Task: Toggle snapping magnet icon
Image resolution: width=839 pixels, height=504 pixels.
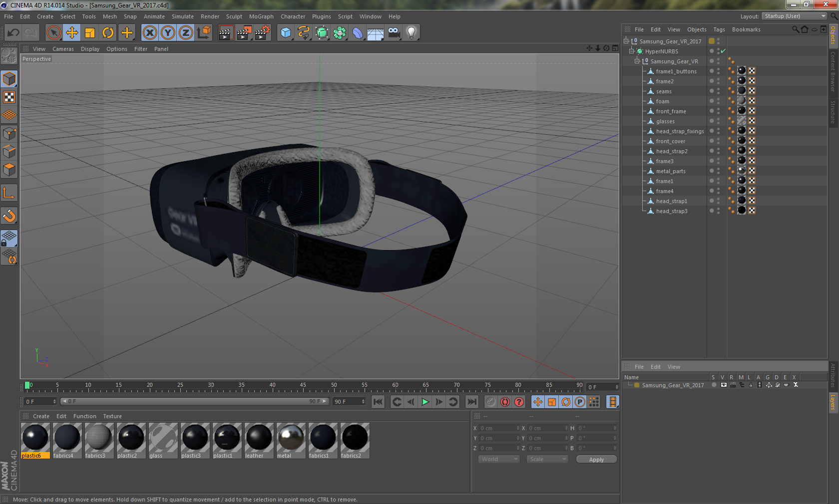Action: coord(9,216)
